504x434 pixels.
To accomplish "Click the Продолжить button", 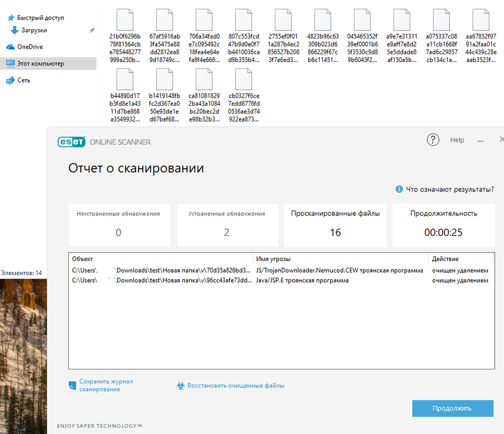I will click(453, 409).
